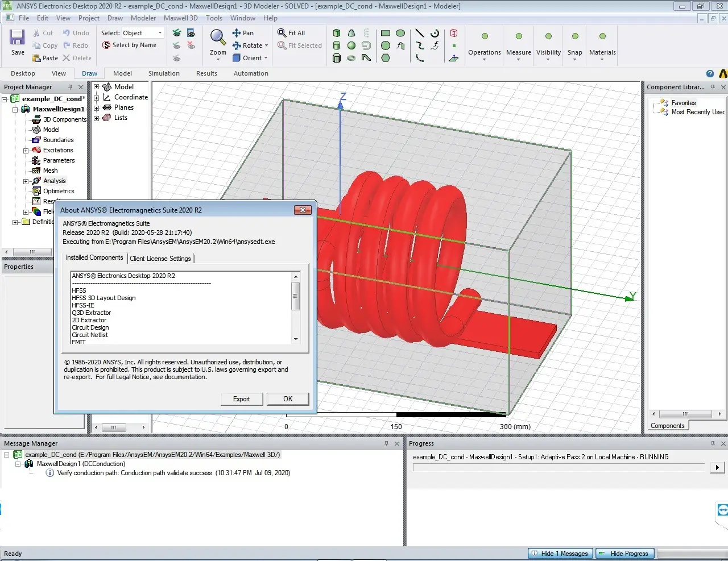Open the Orient dropdown arrow
This screenshot has height=561, width=728.
(266, 58)
